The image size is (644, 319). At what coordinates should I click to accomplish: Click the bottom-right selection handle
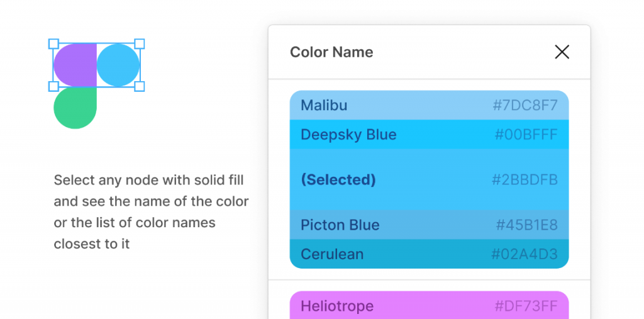pyautogui.click(x=140, y=86)
